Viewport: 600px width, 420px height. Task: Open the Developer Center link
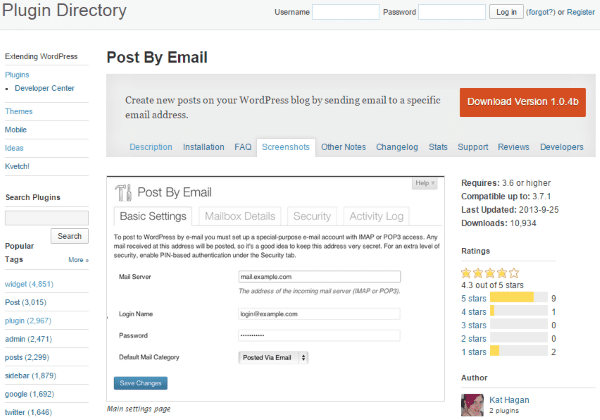pos(45,88)
